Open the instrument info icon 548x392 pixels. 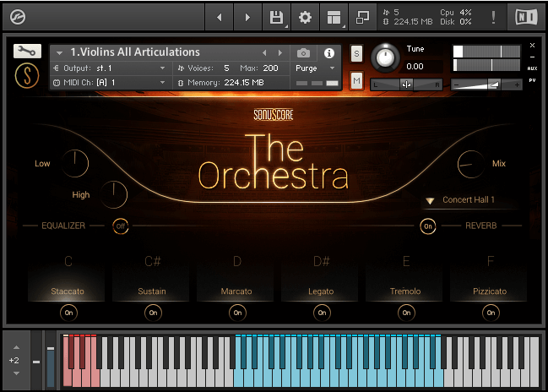[x=328, y=53]
